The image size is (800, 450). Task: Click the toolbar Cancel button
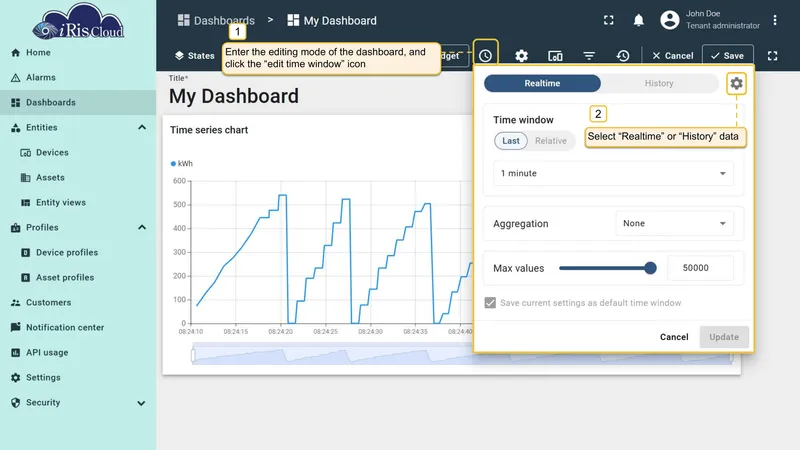pyautogui.click(x=672, y=56)
